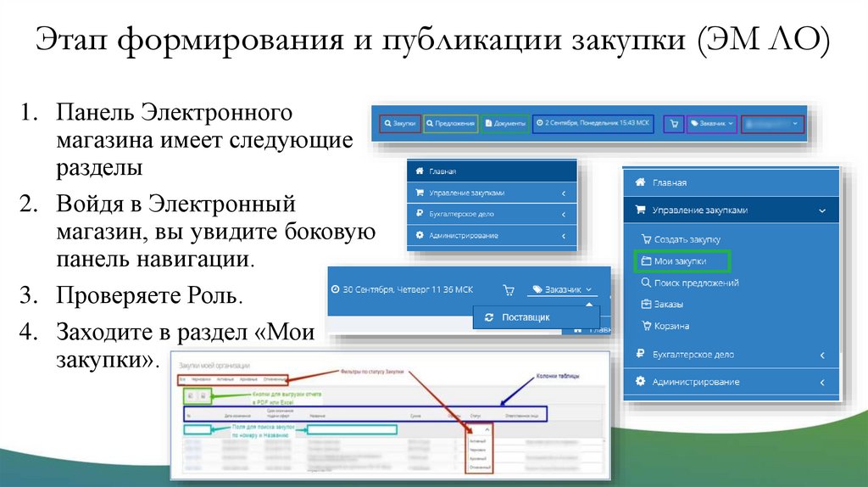The height and width of the screenshot is (487, 868).
Task: Select the Архивные status filter tab
Action: (x=248, y=379)
